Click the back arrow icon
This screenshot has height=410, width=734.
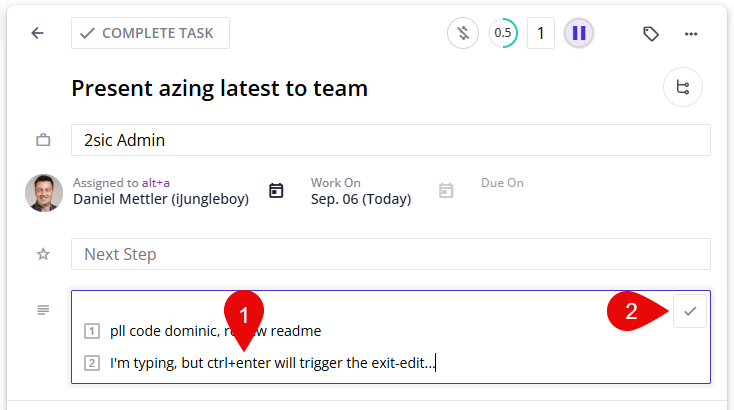38,33
